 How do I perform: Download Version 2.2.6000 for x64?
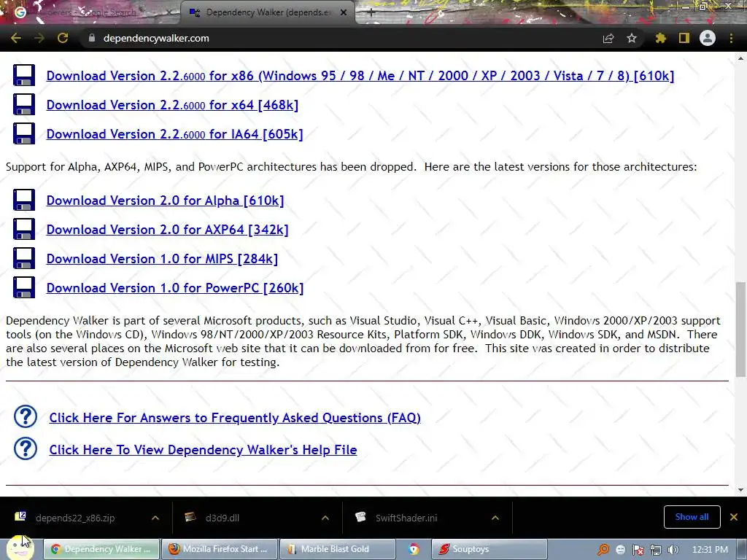coord(172,105)
